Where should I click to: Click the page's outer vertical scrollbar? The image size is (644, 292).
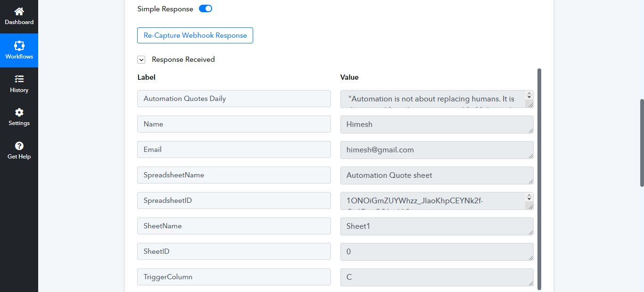coord(642,142)
